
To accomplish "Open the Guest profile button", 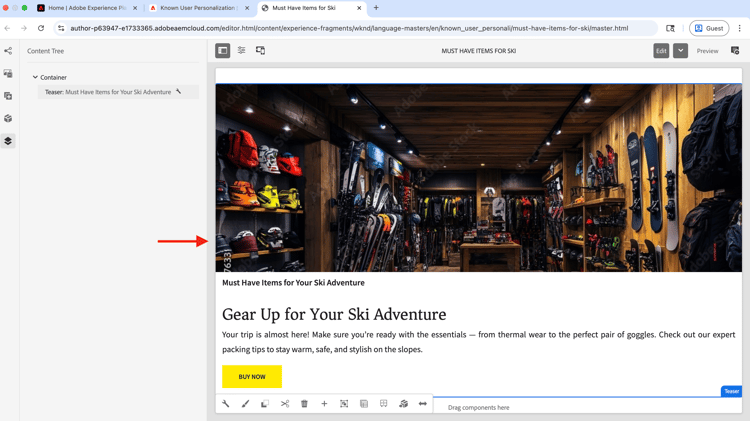I will 709,28.
